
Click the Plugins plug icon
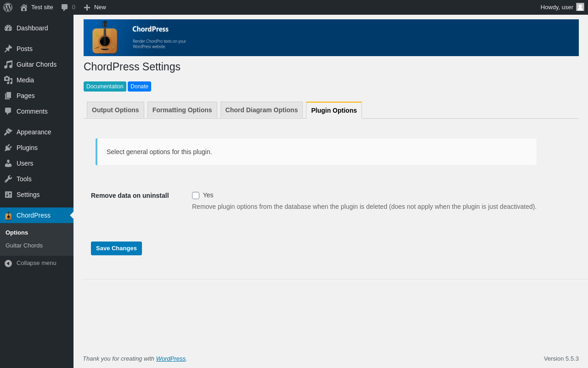pyautogui.click(x=8, y=148)
